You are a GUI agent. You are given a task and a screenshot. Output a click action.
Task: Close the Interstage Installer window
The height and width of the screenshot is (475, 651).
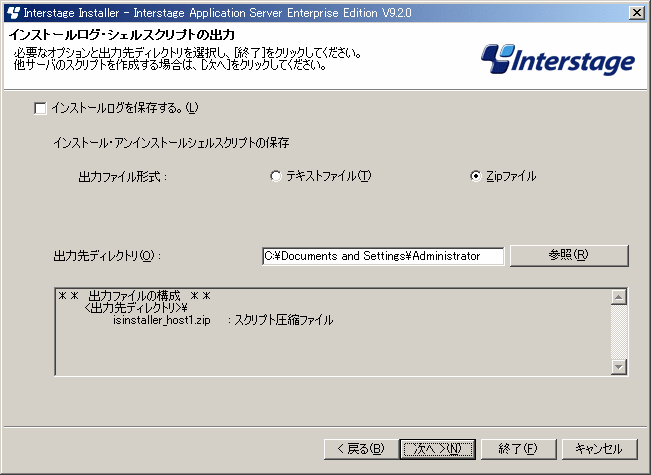636,13
